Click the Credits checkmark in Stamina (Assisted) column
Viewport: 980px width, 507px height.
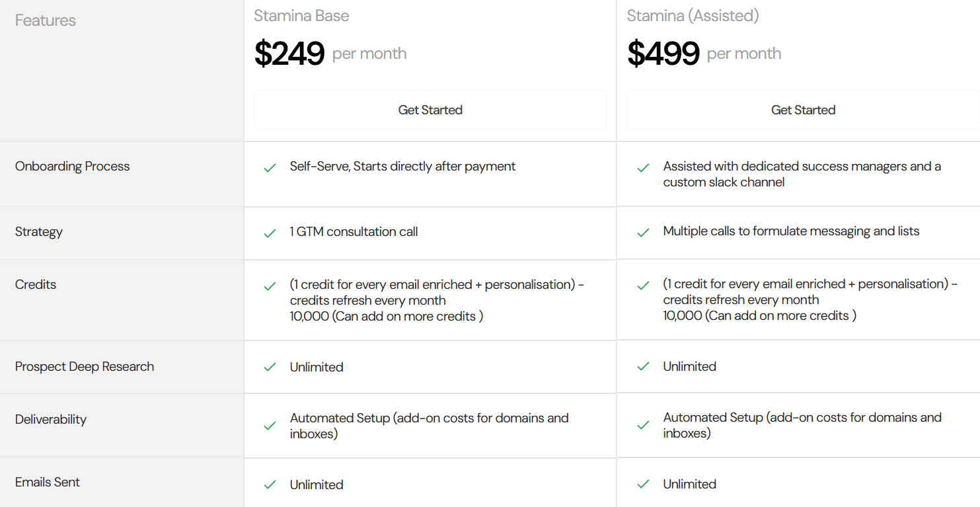coord(643,286)
